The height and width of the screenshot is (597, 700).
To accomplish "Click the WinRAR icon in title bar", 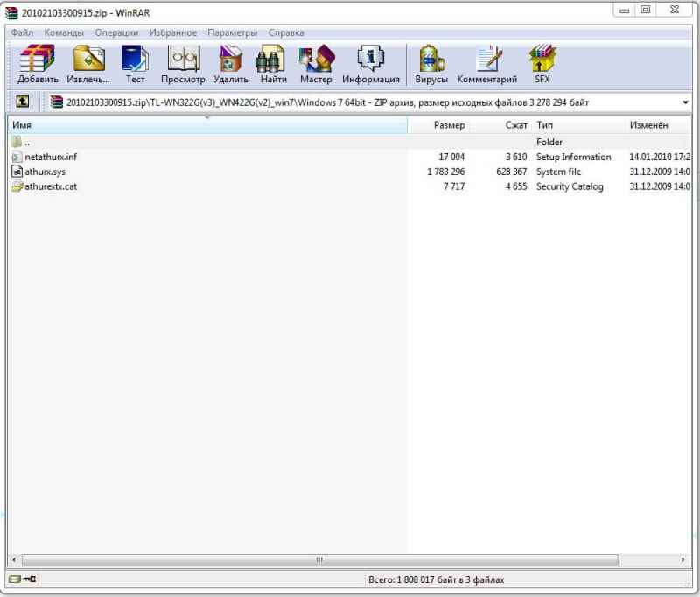I will click(11, 12).
